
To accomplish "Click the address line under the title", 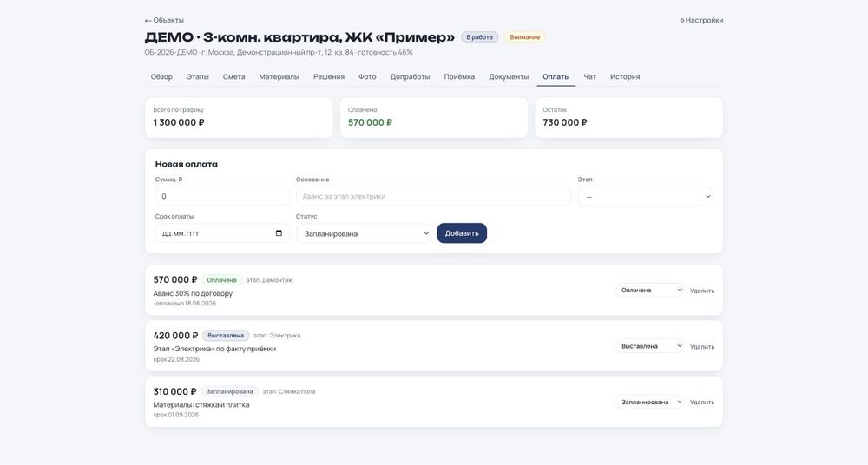I will click(279, 53).
